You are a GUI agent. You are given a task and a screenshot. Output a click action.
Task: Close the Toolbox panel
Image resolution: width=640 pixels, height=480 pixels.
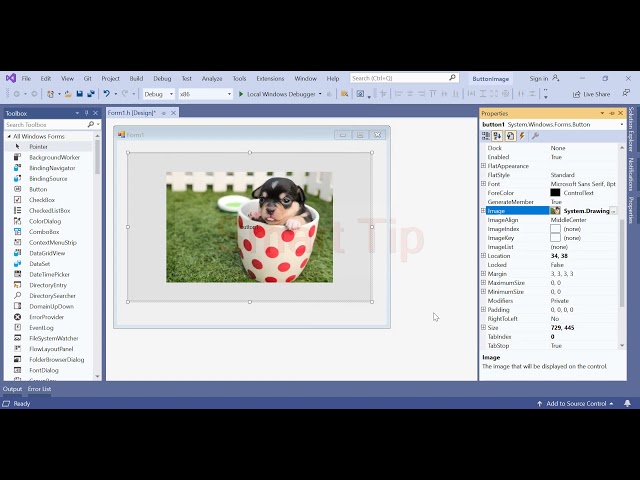coord(96,113)
